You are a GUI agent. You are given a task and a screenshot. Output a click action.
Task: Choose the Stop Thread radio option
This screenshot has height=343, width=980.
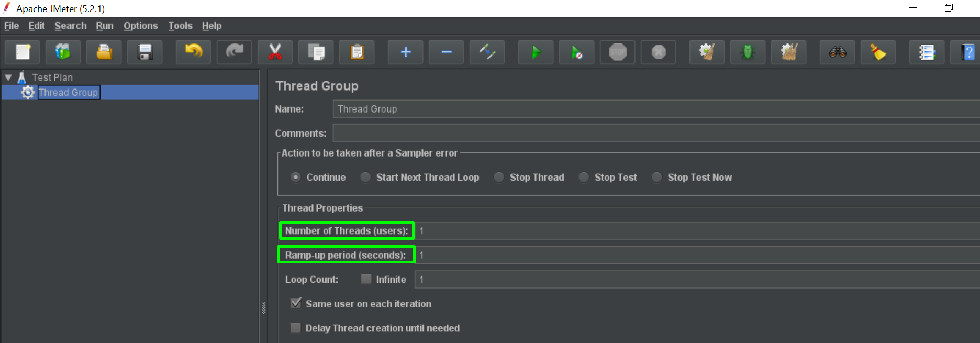click(x=499, y=177)
